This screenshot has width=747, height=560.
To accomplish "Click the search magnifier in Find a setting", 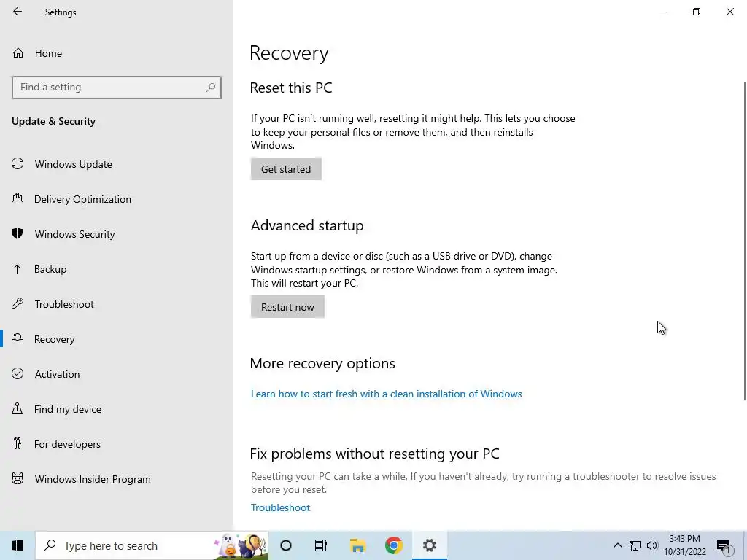I will click(211, 87).
